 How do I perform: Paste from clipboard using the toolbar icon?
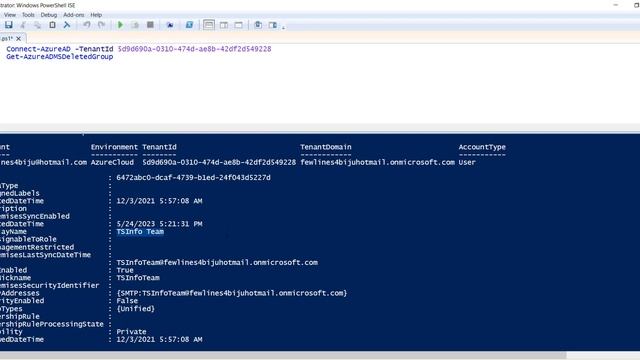[52, 25]
